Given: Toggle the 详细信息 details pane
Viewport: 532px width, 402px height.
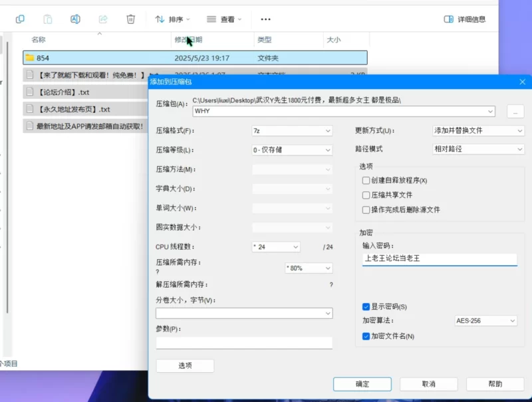Looking at the screenshot, I should [x=464, y=19].
